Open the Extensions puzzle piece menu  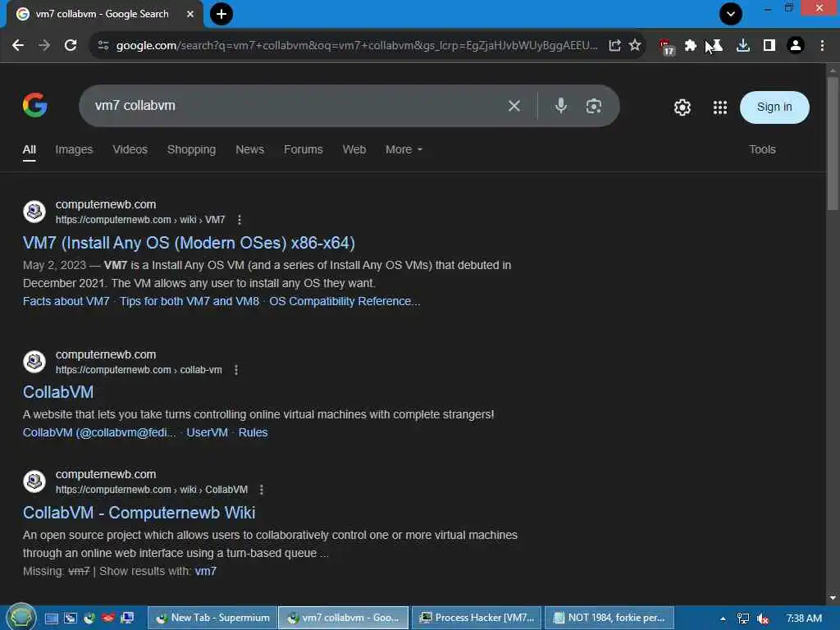(691, 46)
